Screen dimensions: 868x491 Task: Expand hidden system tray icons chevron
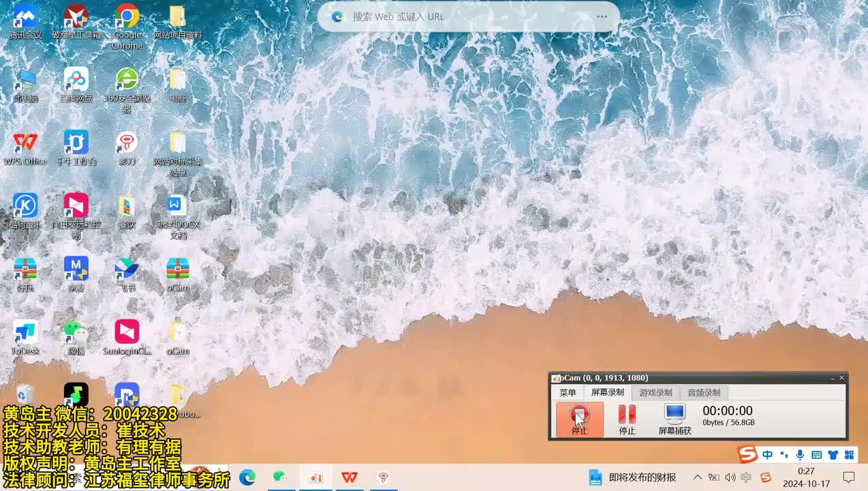click(x=698, y=477)
